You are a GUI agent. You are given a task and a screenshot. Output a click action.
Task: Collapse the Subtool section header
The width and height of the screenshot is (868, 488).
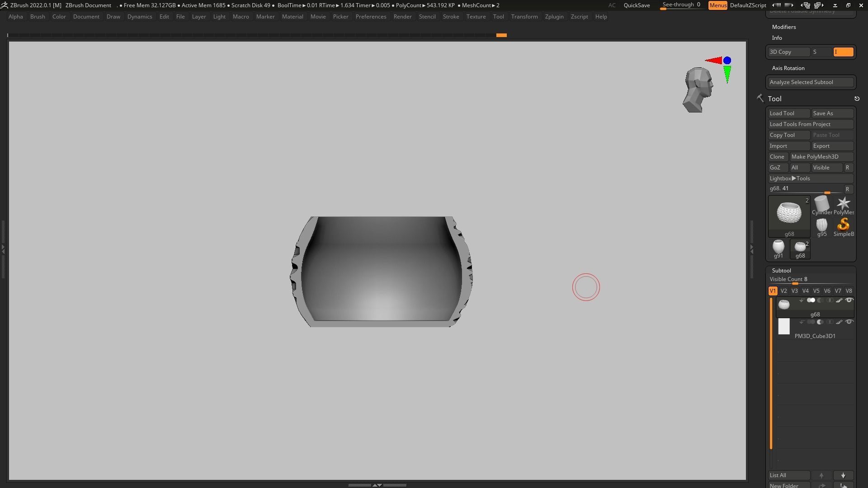pos(781,270)
